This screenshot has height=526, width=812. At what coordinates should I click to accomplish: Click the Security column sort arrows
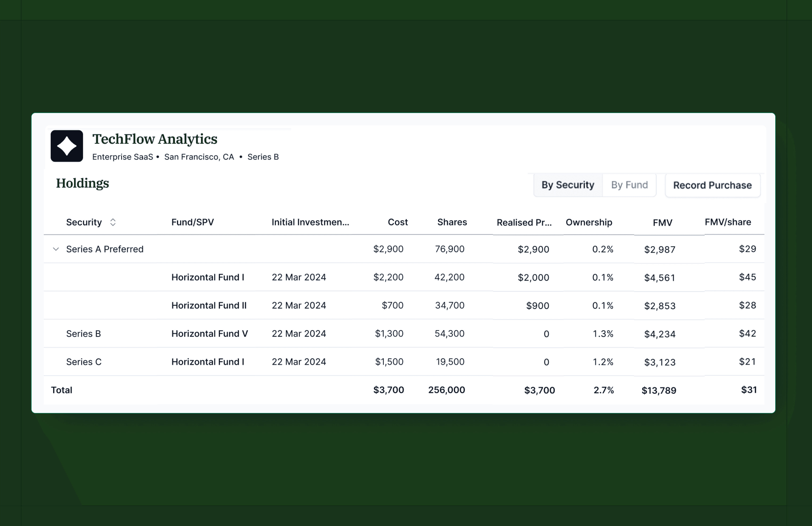pyautogui.click(x=113, y=223)
